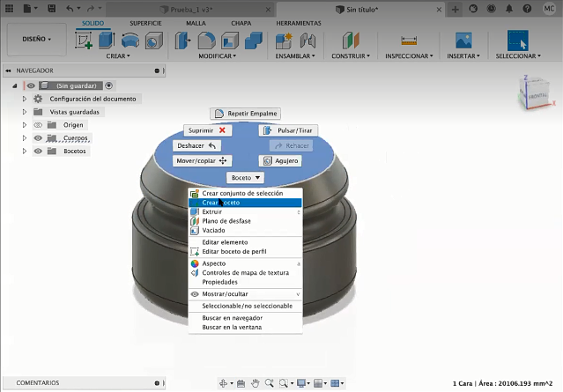
Task: Select the measure ruler icon under INSPECCIONAR
Action: pyautogui.click(x=408, y=41)
